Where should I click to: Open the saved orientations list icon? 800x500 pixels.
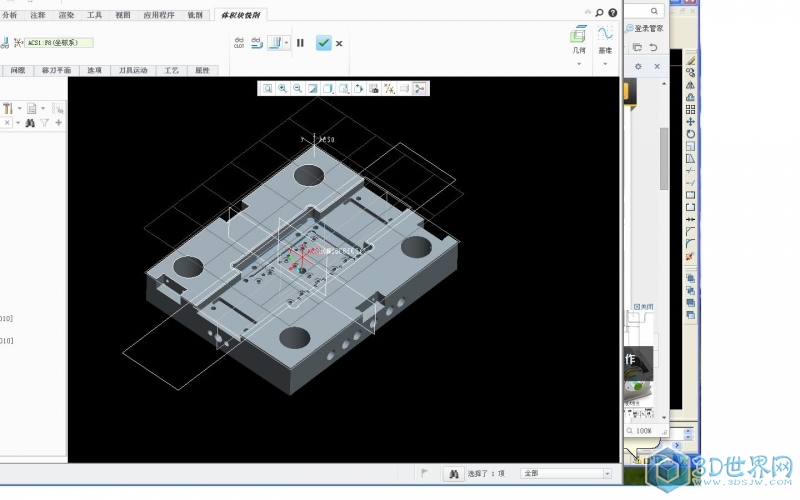(x=343, y=89)
